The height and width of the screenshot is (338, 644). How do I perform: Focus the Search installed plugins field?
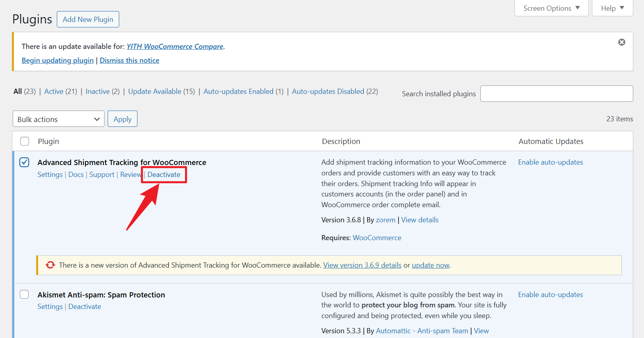coord(556,93)
